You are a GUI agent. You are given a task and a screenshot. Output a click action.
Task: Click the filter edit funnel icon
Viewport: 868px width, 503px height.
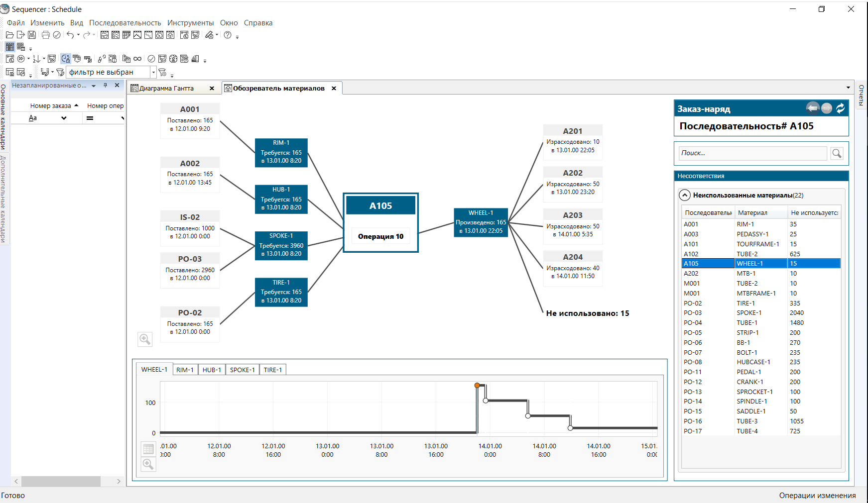click(x=60, y=72)
